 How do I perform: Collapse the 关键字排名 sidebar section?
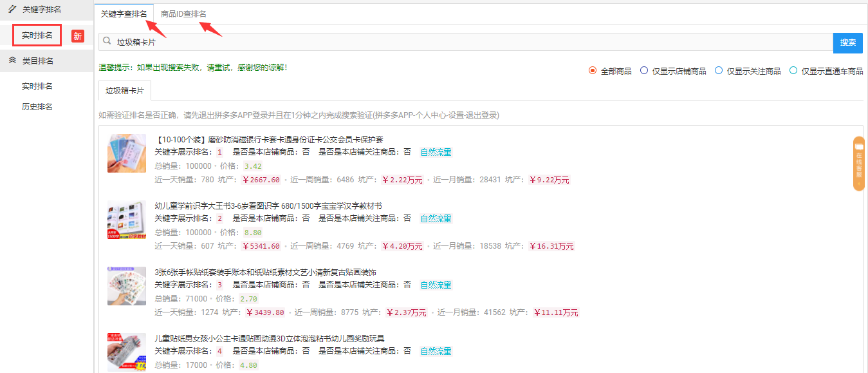pyautogui.click(x=42, y=9)
